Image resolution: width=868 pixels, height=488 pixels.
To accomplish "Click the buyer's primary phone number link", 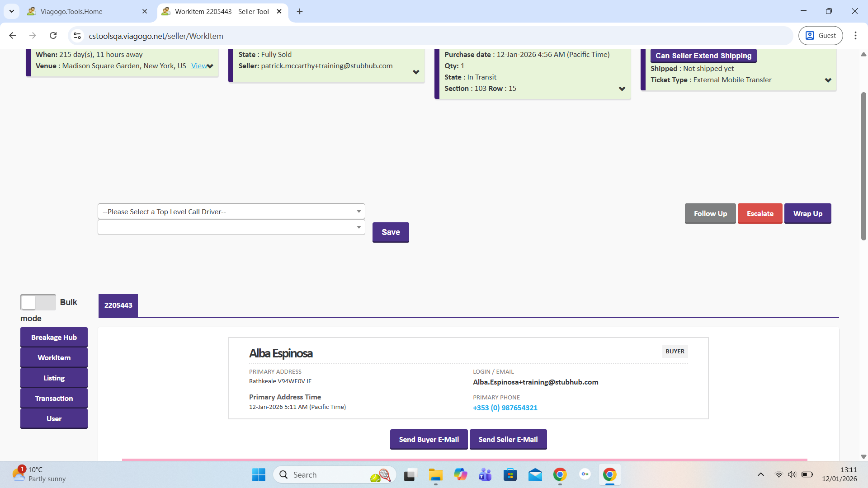I will [505, 408].
